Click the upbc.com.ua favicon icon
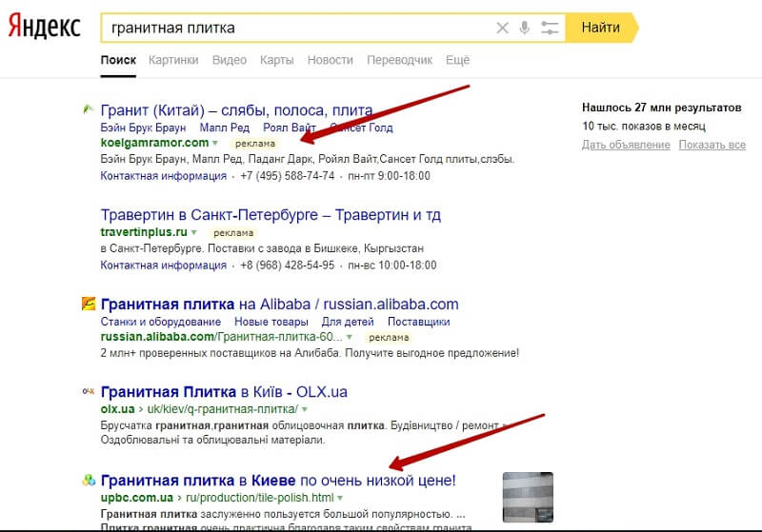This screenshot has height=532, width=762. tap(88, 480)
